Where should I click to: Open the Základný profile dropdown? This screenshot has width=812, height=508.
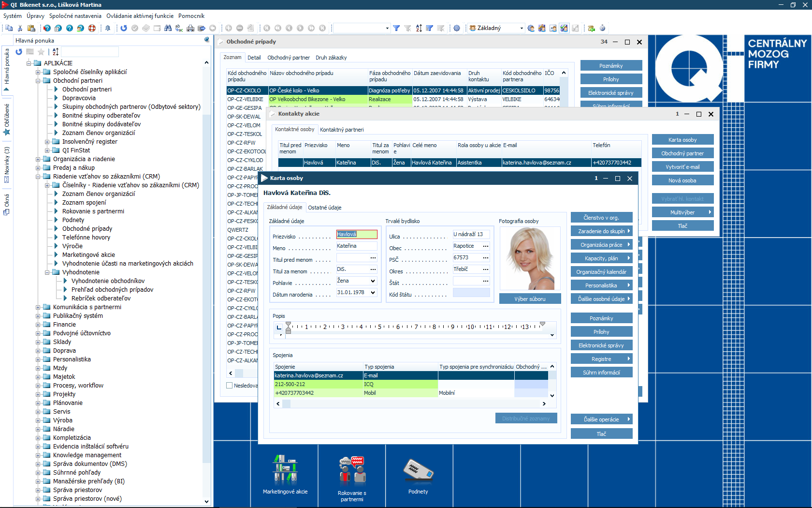(521, 28)
